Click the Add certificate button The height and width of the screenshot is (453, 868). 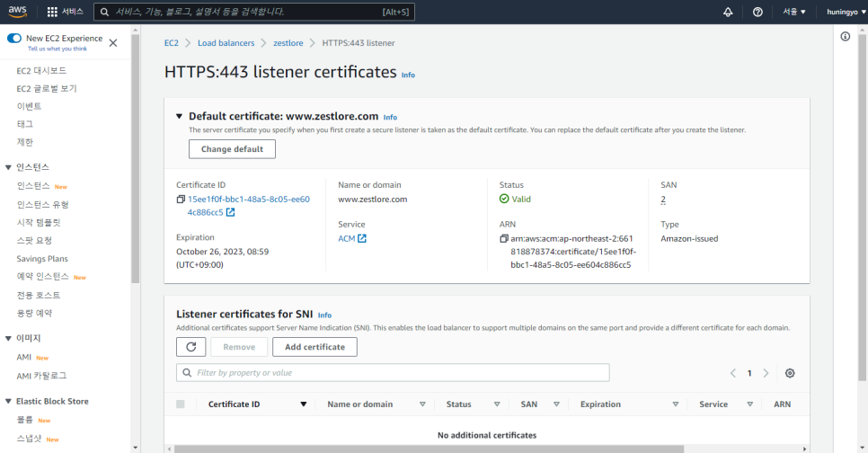pyautogui.click(x=314, y=347)
